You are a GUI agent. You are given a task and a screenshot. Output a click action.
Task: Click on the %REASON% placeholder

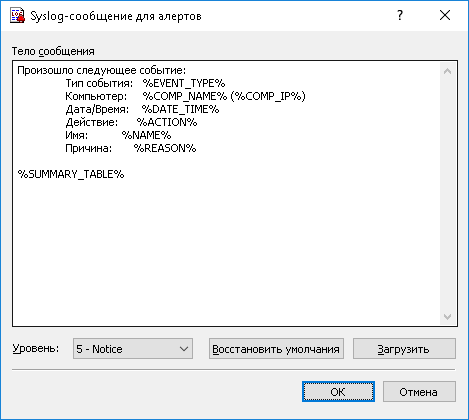[165, 148]
